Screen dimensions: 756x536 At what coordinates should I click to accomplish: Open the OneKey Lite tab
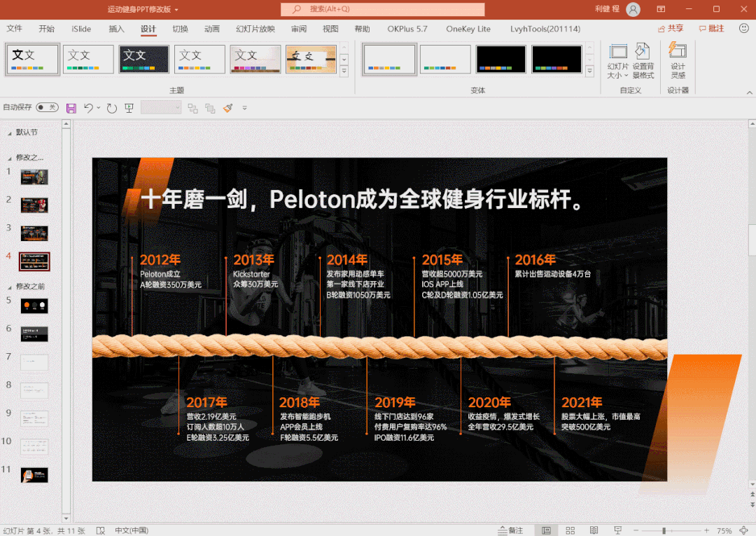pos(468,29)
